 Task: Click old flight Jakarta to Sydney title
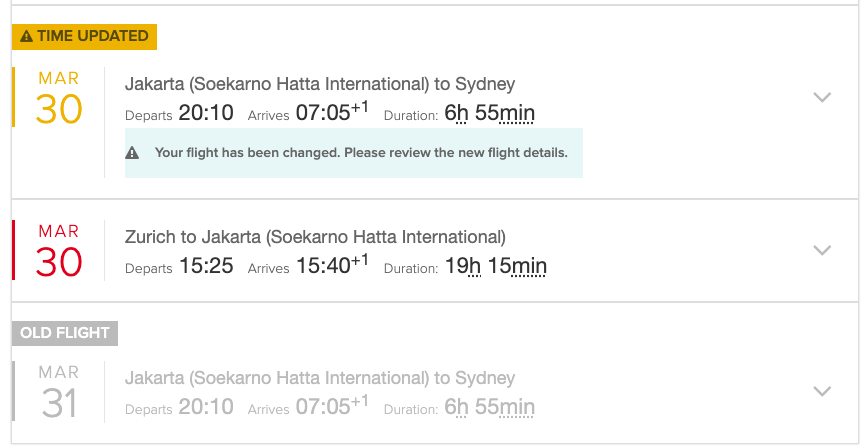click(x=320, y=378)
